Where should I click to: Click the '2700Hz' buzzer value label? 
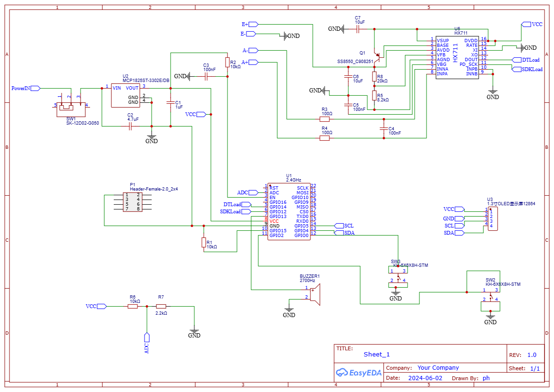tap(308, 281)
